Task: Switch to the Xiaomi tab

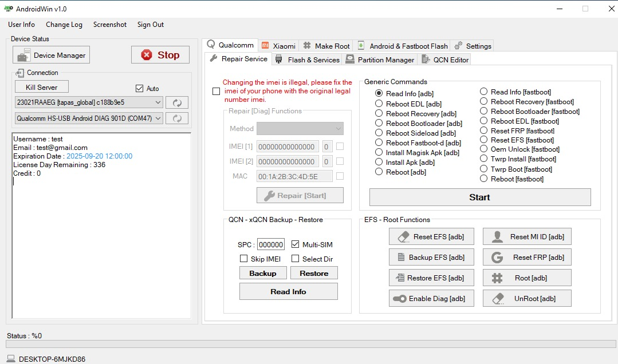Action: [278, 46]
